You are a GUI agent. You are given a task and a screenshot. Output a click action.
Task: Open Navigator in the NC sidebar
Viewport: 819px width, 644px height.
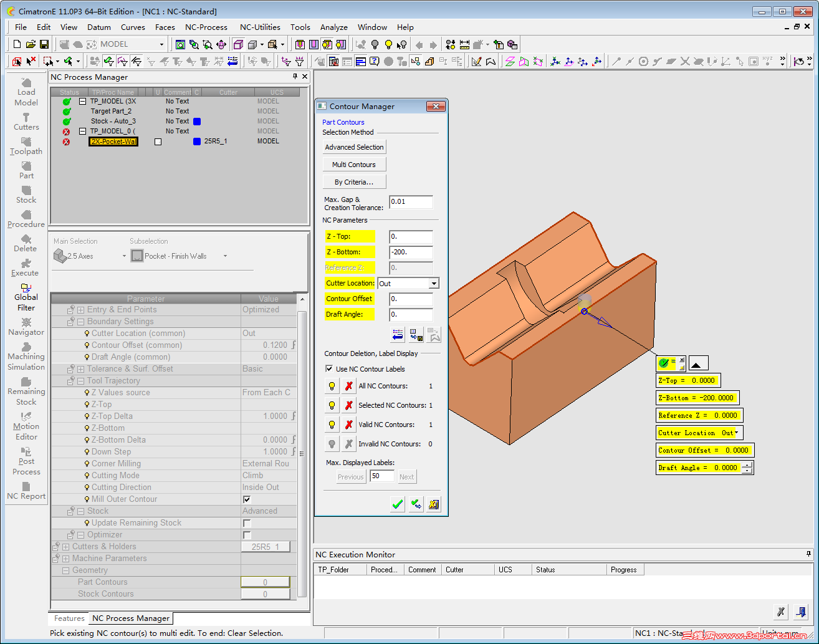26,327
